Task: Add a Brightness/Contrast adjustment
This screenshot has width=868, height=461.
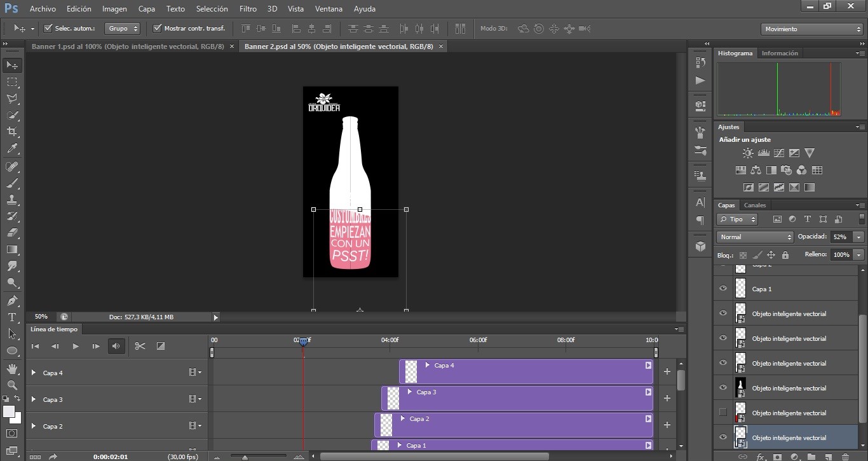Action: pos(748,153)
